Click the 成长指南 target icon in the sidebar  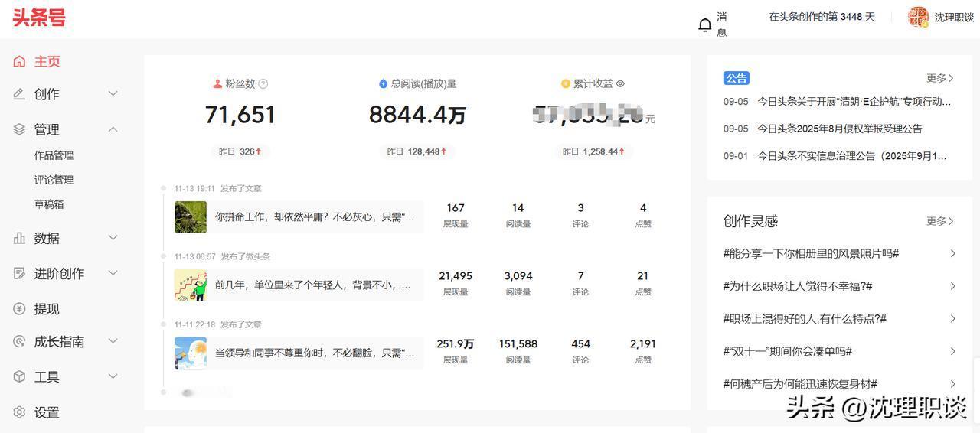click(19, 341)
